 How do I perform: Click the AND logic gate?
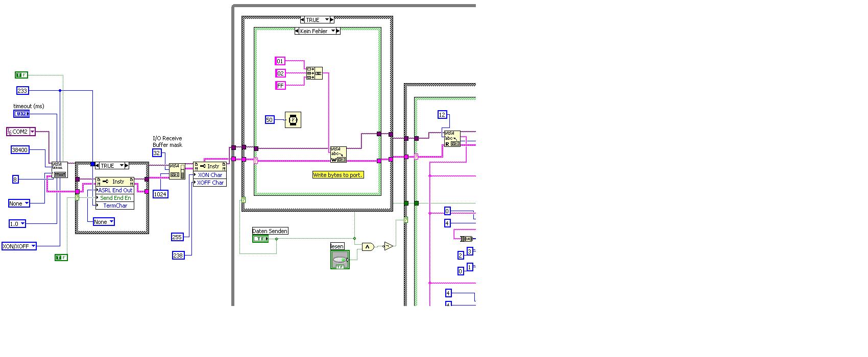[x=368, y=247]
